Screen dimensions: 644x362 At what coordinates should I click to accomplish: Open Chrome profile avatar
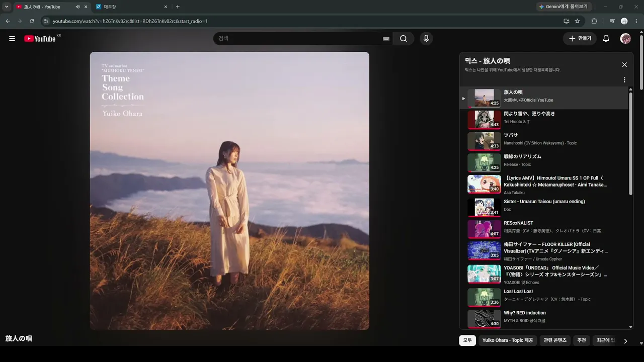click(624, 21)
